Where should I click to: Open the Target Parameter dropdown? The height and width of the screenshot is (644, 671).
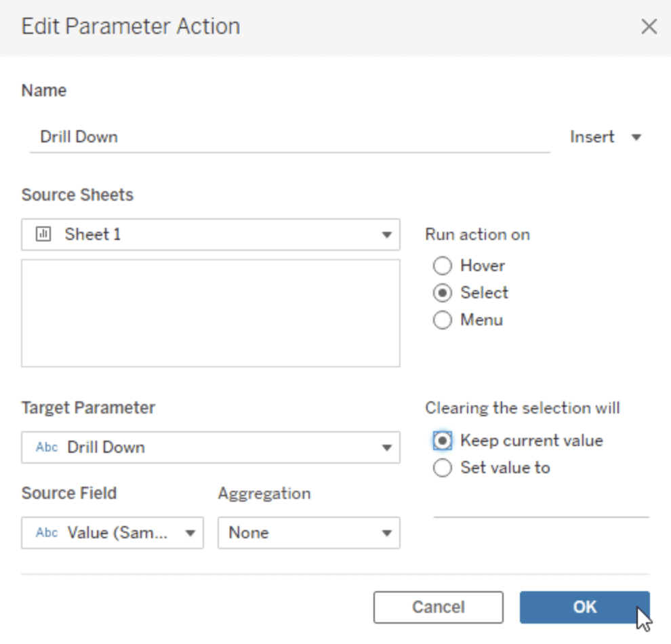(386, 448)
